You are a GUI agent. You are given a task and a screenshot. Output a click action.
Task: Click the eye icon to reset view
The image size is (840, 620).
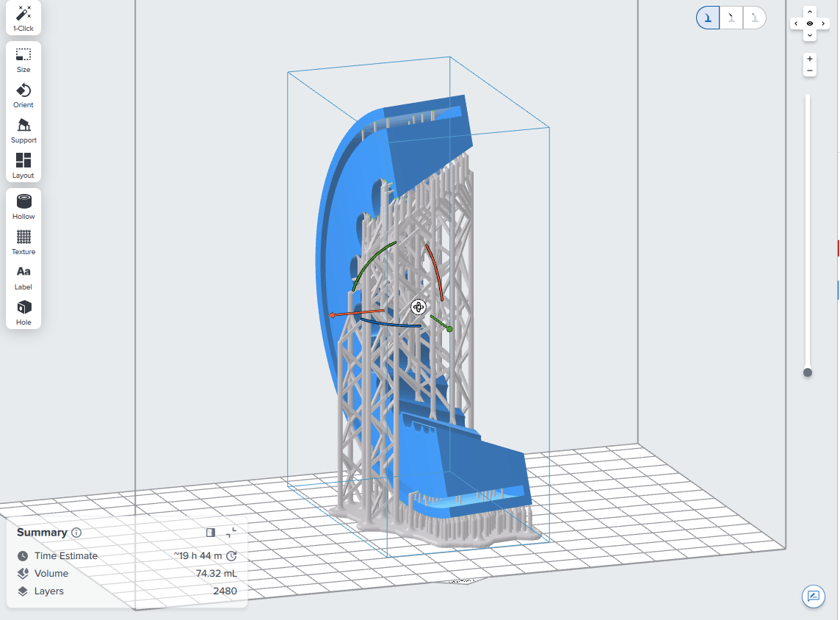point(809,24)
